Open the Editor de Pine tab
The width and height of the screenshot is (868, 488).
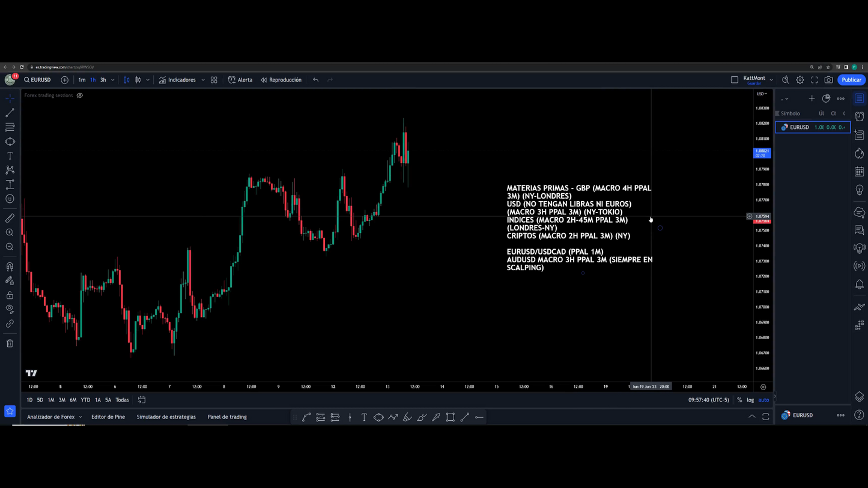pyautogui.click(x=108, y=417)
